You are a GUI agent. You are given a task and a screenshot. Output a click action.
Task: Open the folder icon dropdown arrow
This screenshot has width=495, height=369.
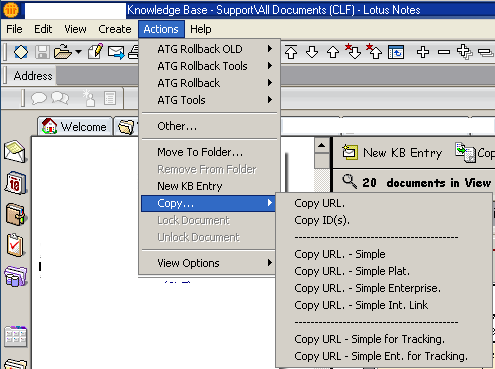point(79,52)
